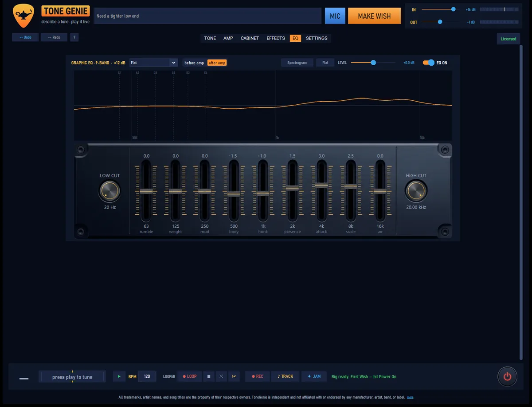
Task: Click the 63 Hz rumble fader handle
Action: point(146,191)
